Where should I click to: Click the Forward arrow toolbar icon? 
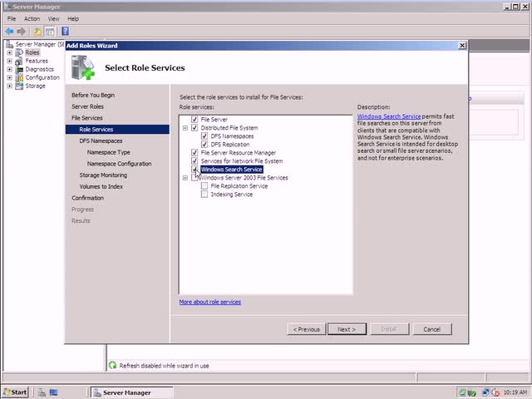[22, 32]
